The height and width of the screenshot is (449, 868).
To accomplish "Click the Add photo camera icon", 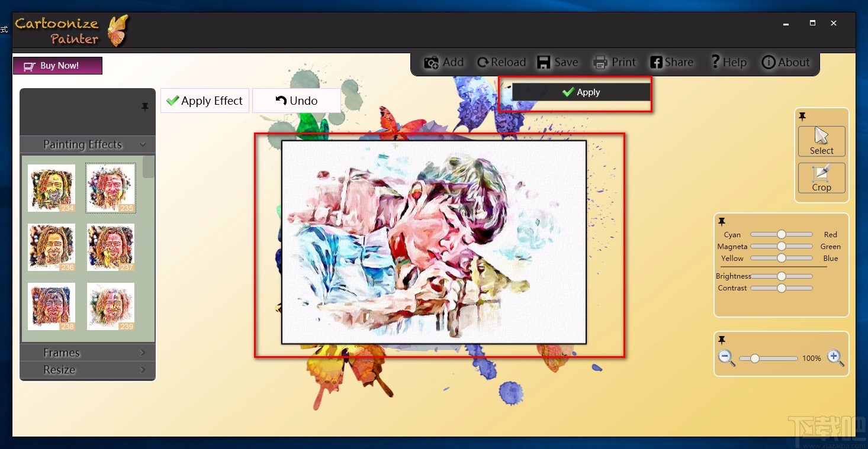I will 432,63.
